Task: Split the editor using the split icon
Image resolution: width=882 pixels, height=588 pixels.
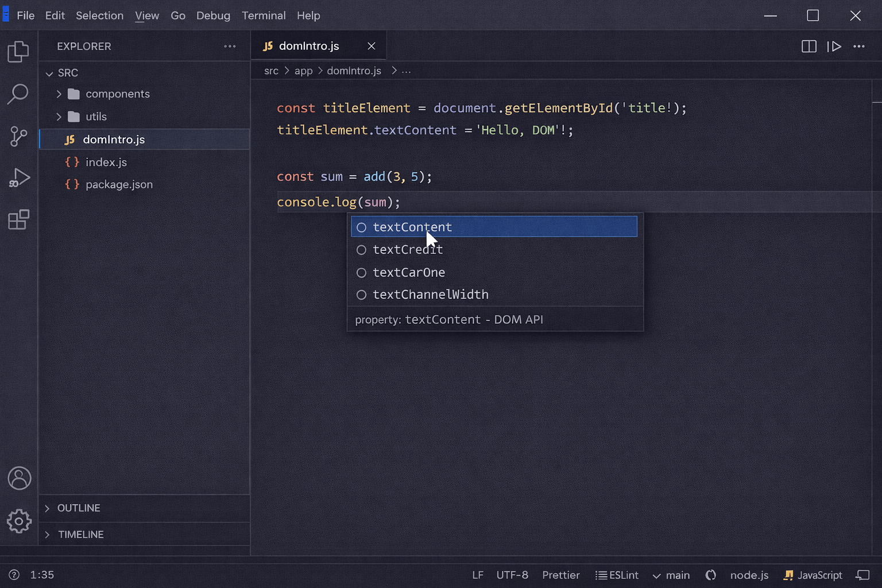Action: click(x=808, y=47)
